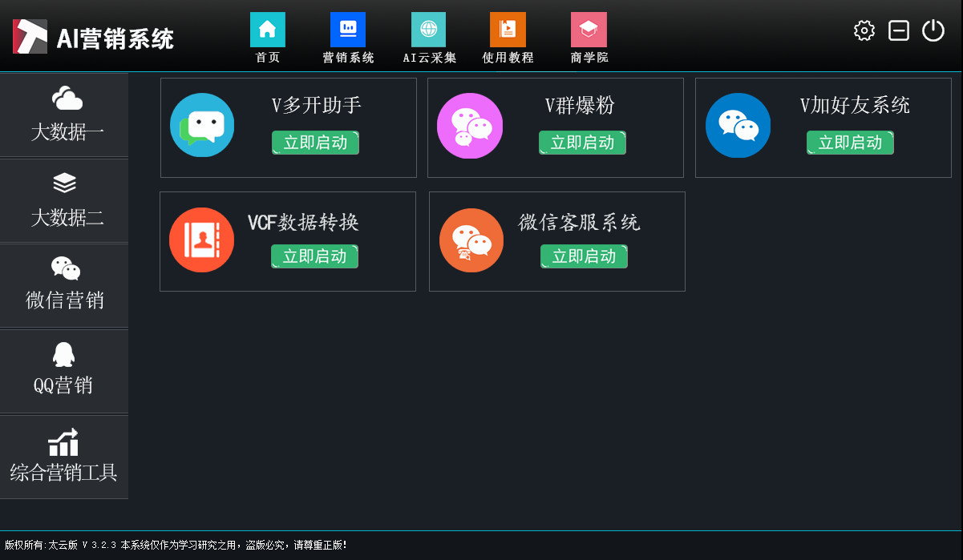
Task: Open the 商学院 graduation cap icon
Action: pyautogui.click(x=589, y=30)
